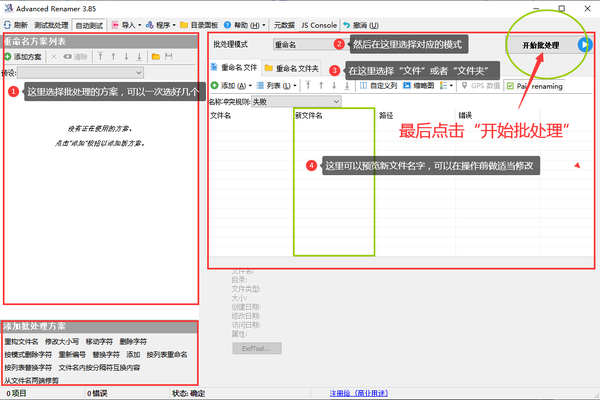This screenshot has height=400, width=600.
Task: Click the X delete method icon
Action: 54,57
